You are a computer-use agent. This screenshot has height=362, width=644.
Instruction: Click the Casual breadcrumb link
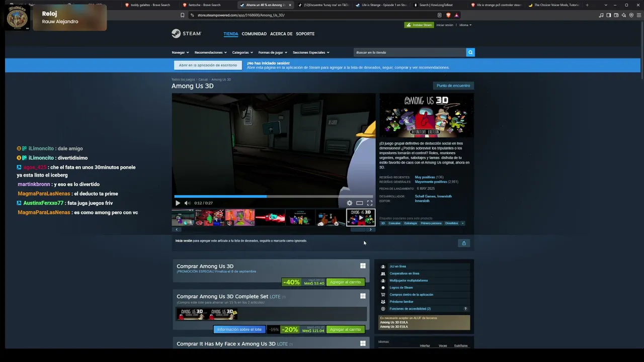pyautogui.click(x=203, y=79)
